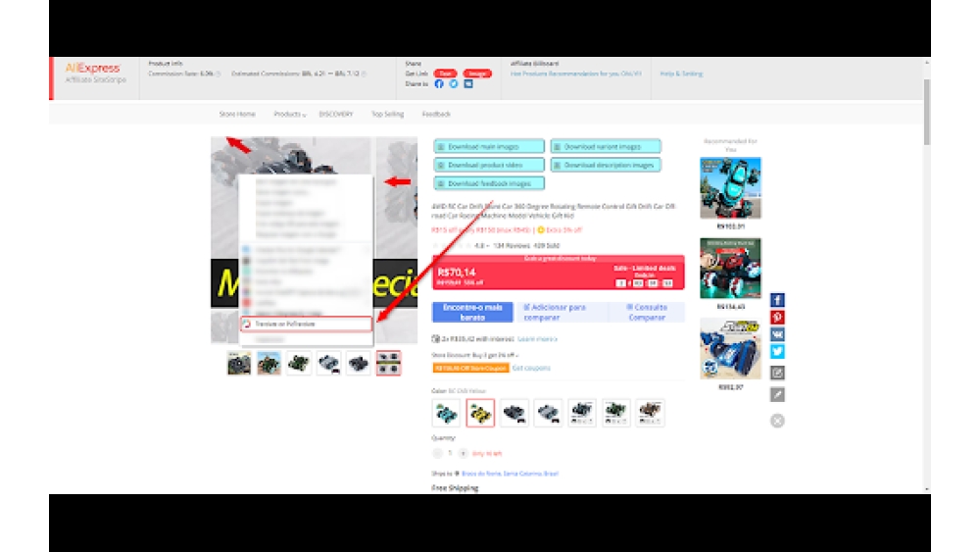
Task: Decrease quantity with the minus button
Action: [x=437, y=453]
